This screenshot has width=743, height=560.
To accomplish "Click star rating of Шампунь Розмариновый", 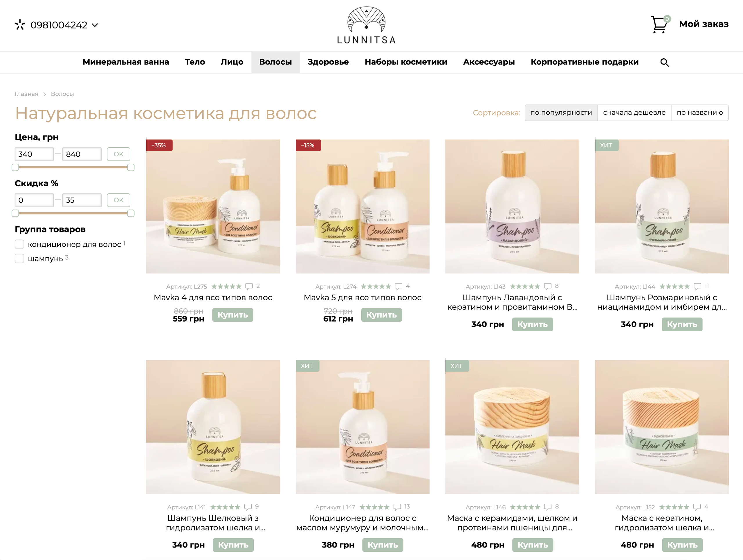I will [675, 286].
